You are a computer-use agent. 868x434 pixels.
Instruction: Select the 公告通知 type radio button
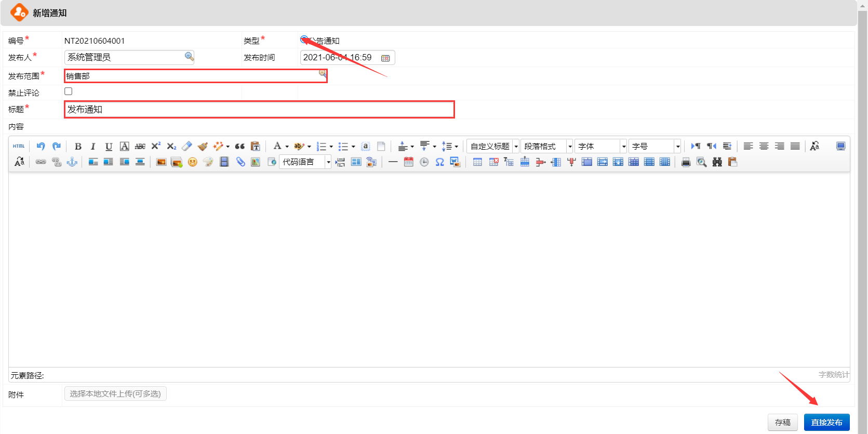pyautogui.click(x=304, y=40)
